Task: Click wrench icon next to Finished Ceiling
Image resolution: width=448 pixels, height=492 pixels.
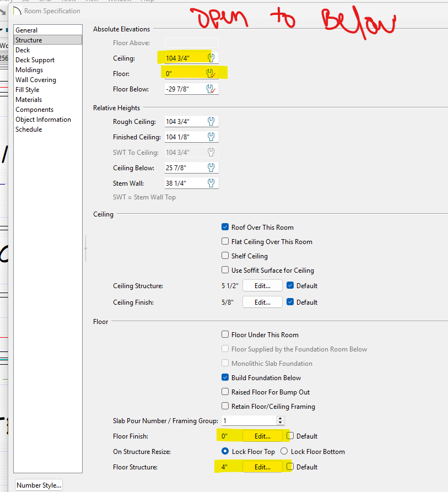Action: pyautogui.click(x=210, y=137)
